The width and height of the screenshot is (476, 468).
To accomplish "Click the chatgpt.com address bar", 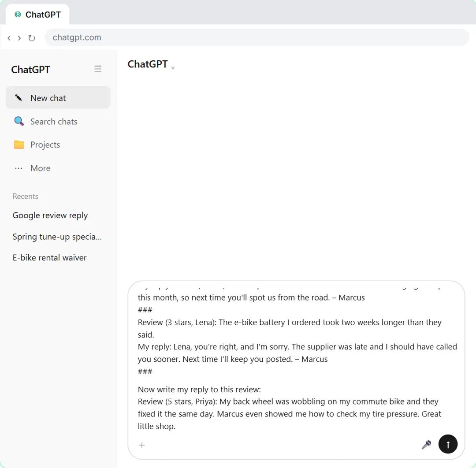I will point(257,37).
